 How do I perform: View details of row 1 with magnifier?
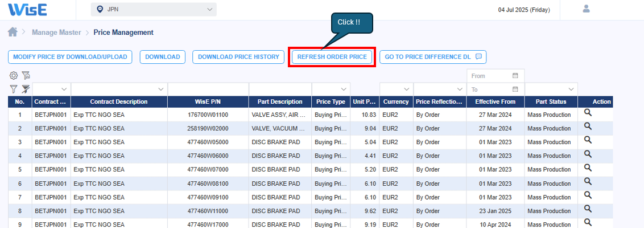(x=588, y=113)
